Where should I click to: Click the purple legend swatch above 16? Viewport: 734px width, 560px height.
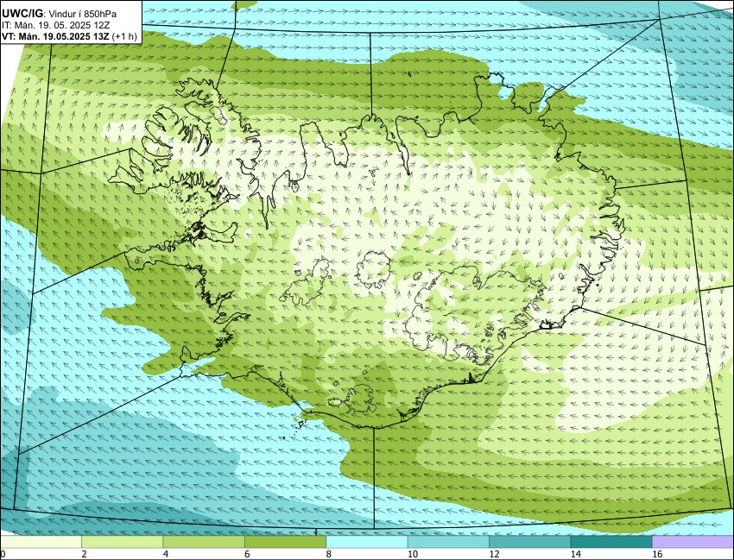[x=693, y=542]
